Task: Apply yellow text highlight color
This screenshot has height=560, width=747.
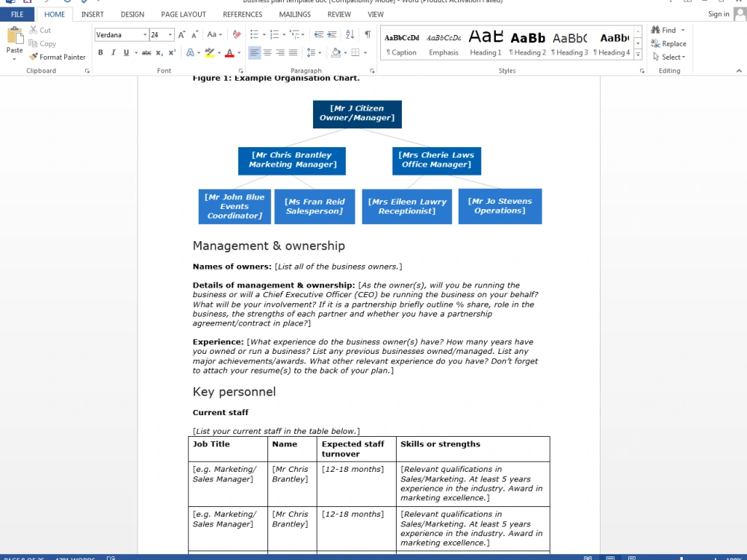Action: coord(210,52)
